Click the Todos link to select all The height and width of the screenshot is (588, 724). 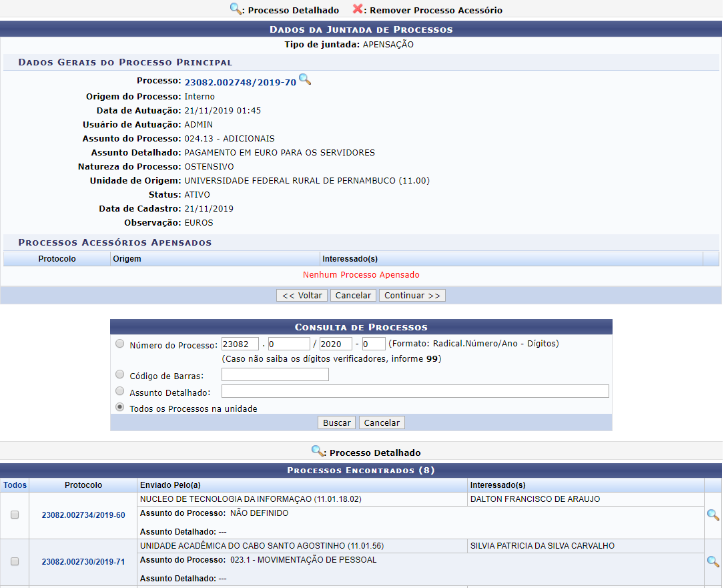click(x=15, y=485)
